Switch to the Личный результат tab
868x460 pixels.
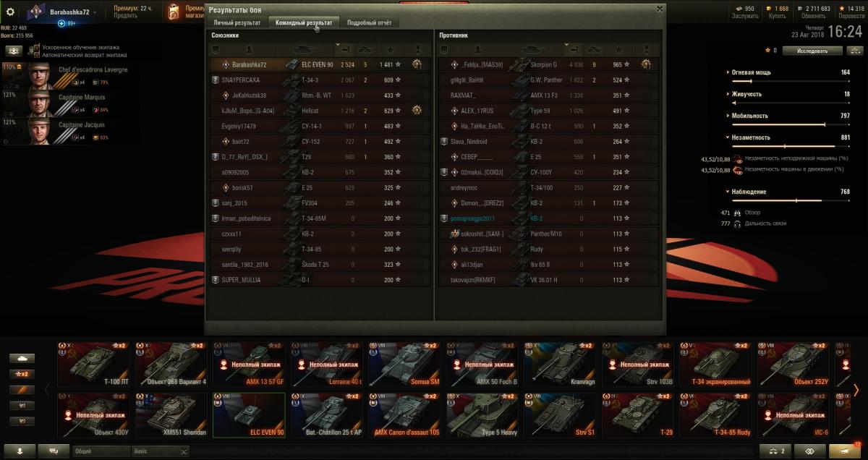coord(237,23)
